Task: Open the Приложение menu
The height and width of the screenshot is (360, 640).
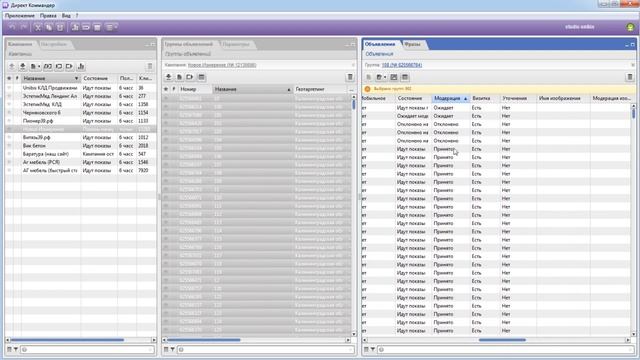Action: pos(20,16)
